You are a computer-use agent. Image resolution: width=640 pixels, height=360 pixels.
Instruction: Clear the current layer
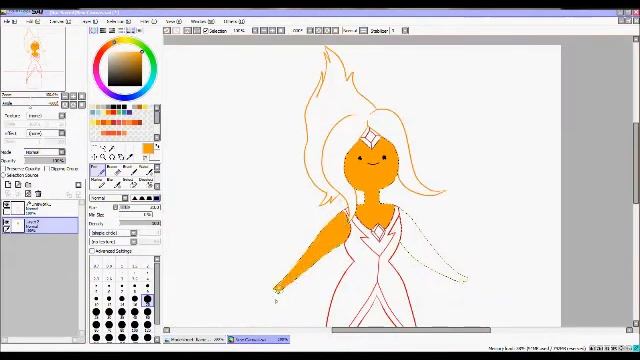28,193
